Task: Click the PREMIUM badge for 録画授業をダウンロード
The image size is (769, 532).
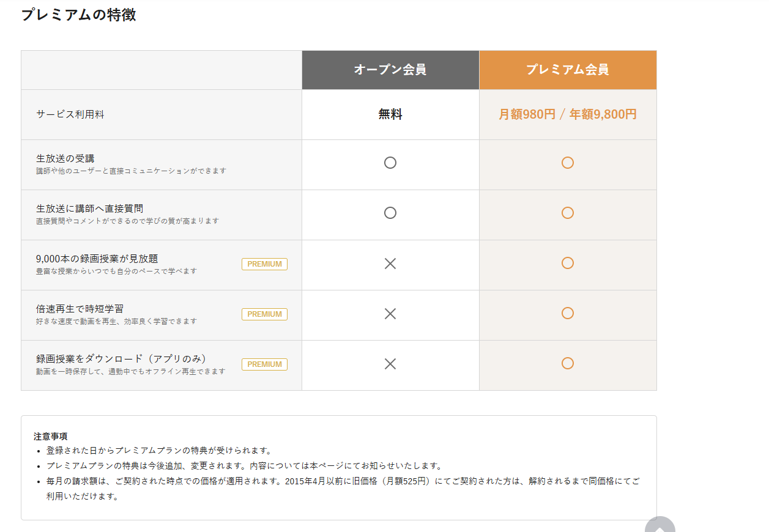Action: [x=264, y=364]
